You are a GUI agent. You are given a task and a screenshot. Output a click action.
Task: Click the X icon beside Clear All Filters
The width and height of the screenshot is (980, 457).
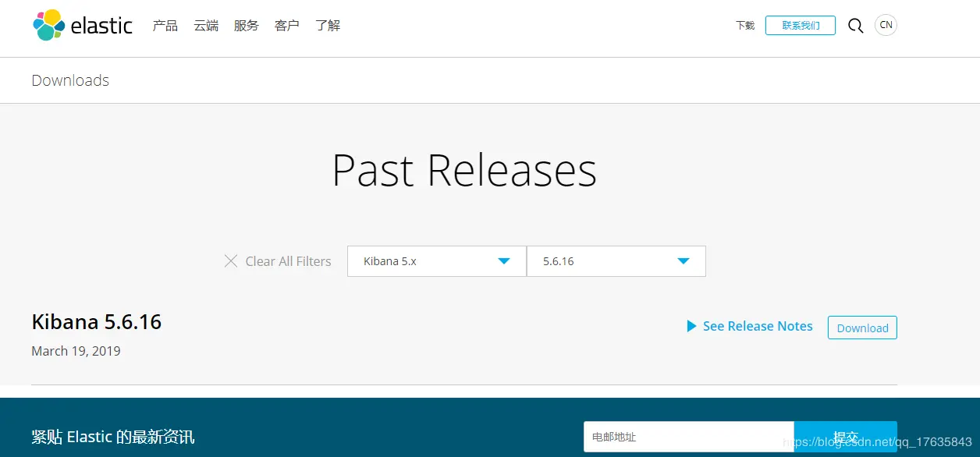[231, 261]
